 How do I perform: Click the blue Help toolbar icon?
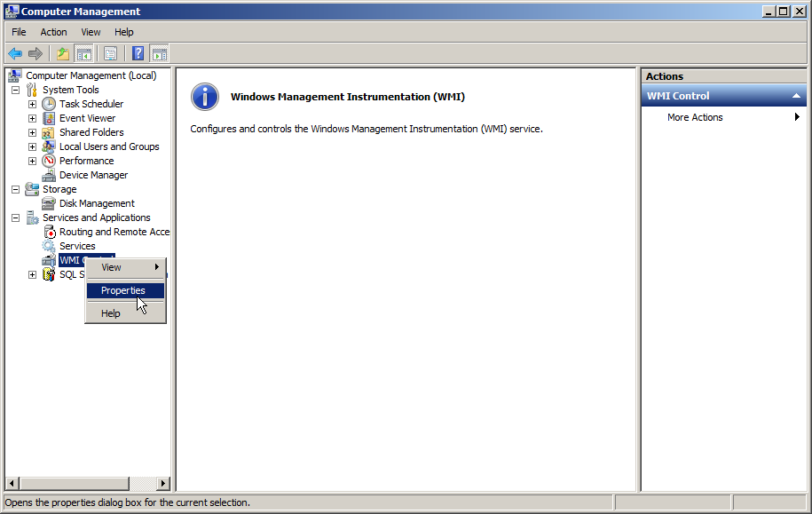click(138, 53)
